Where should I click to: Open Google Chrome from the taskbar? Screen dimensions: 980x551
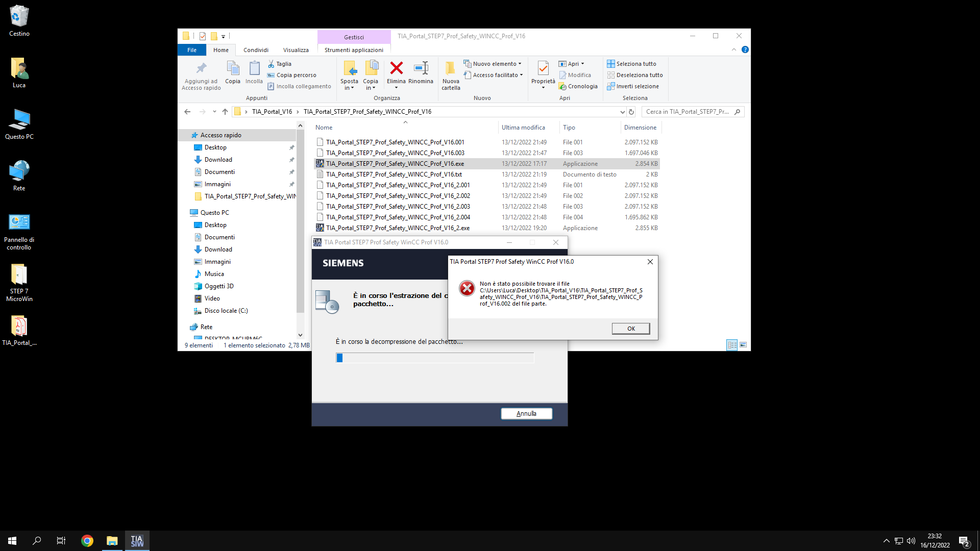tap(87, 541)
